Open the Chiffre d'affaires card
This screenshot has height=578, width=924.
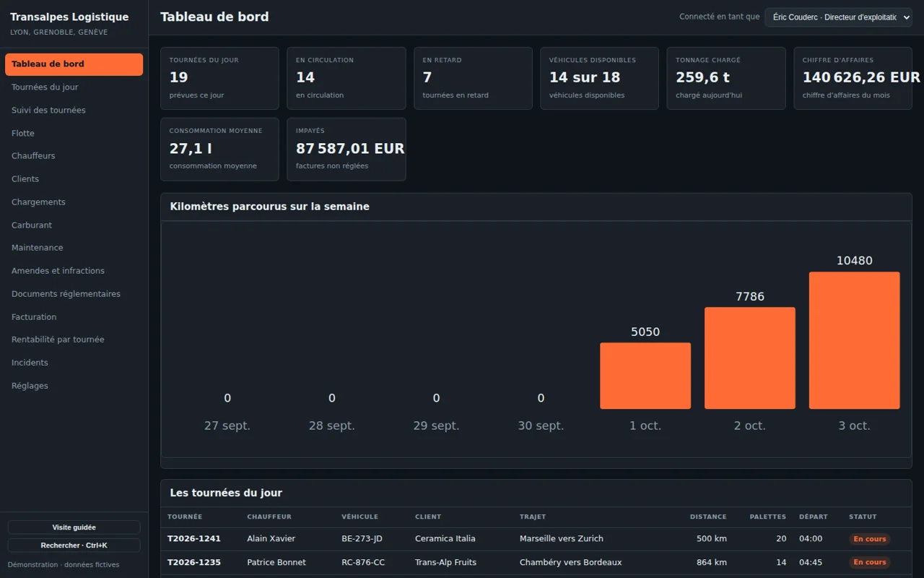tap(853, 79)
